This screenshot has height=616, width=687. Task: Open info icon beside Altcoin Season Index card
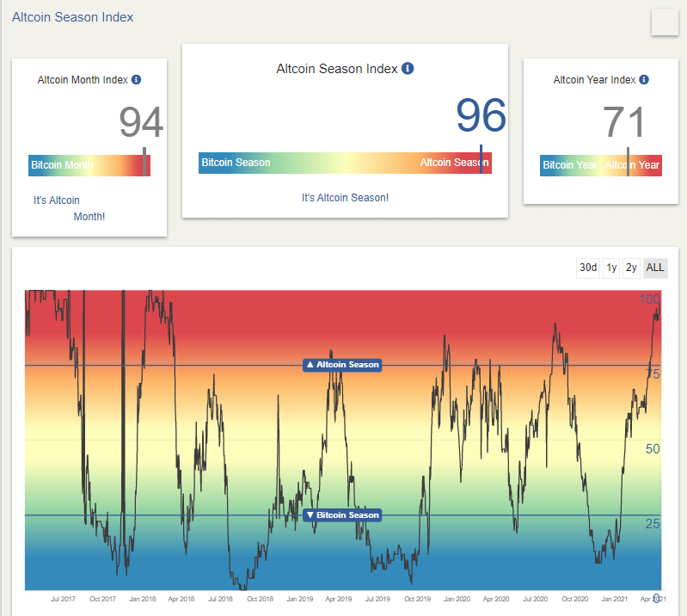[x=408, y=68]
